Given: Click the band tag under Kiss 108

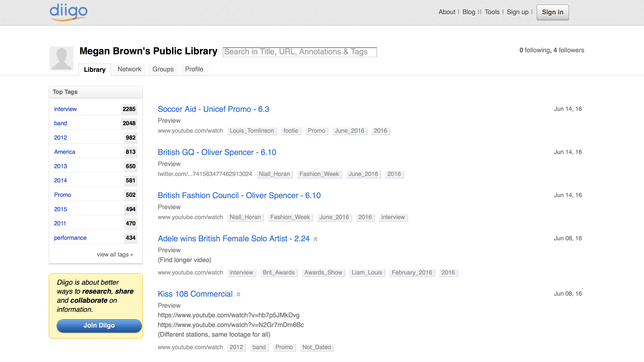Looking at the screenshot, I should (259, 347).
